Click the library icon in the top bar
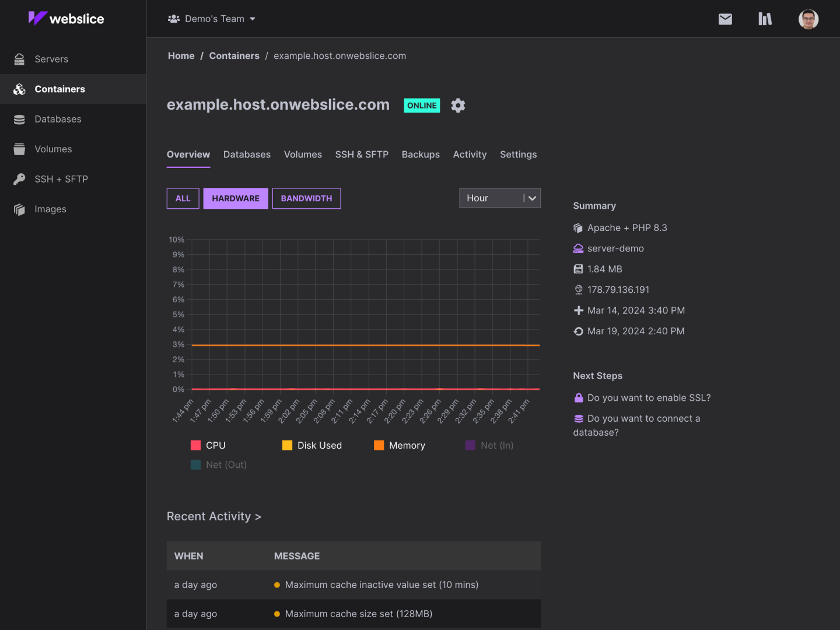The height and width of the screenshot is (630, 840). click(765, 19)
